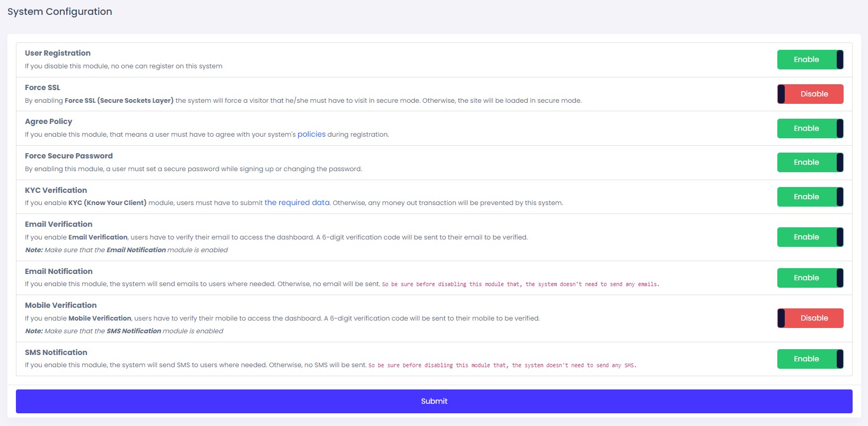Toggle the Email Notification switch
868x426 pixels.
pyautogui.click(x=810, y=278)
